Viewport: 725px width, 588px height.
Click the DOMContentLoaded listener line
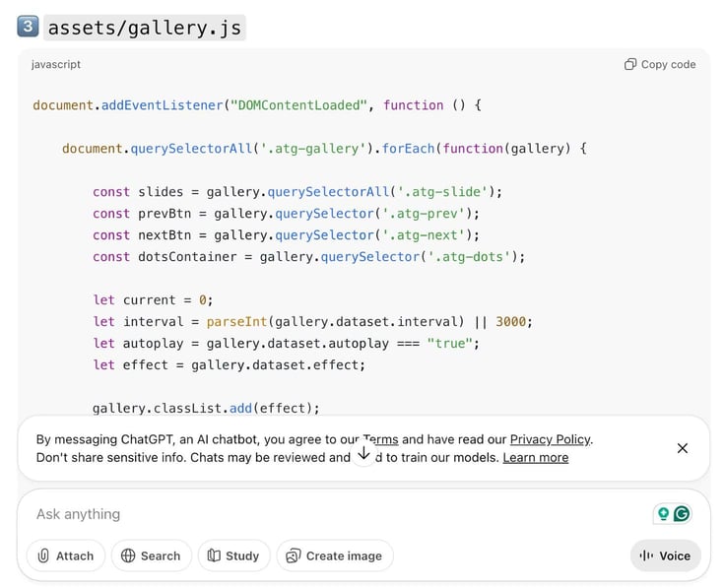[257, 105]
